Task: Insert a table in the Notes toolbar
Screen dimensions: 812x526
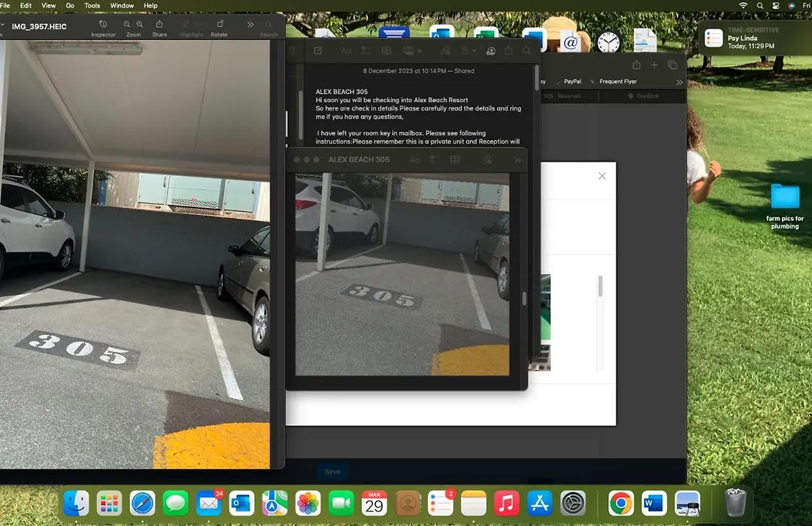Action: (386, 51)
